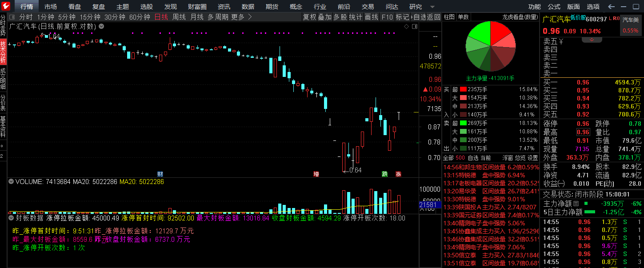644x268 pixels.
Task: Expand sell orders with red double-chevron
Action: (x=592, y=40)
